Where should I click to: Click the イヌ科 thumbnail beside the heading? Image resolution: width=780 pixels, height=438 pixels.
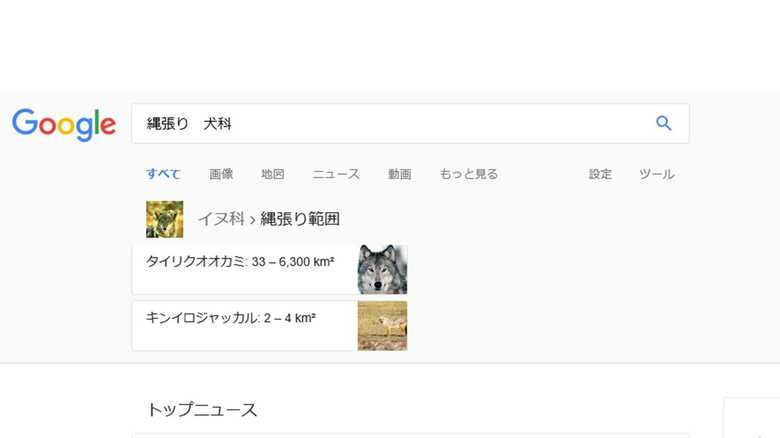(165, 219)
